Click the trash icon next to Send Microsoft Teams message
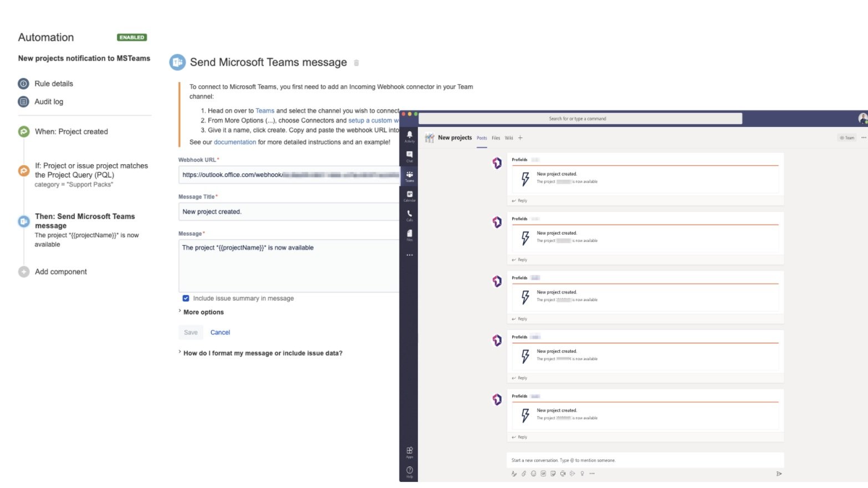 click(356, 63)
